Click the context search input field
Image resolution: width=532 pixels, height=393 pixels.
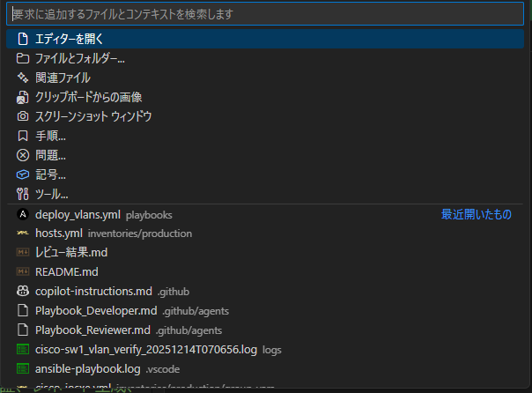[264, 14]
